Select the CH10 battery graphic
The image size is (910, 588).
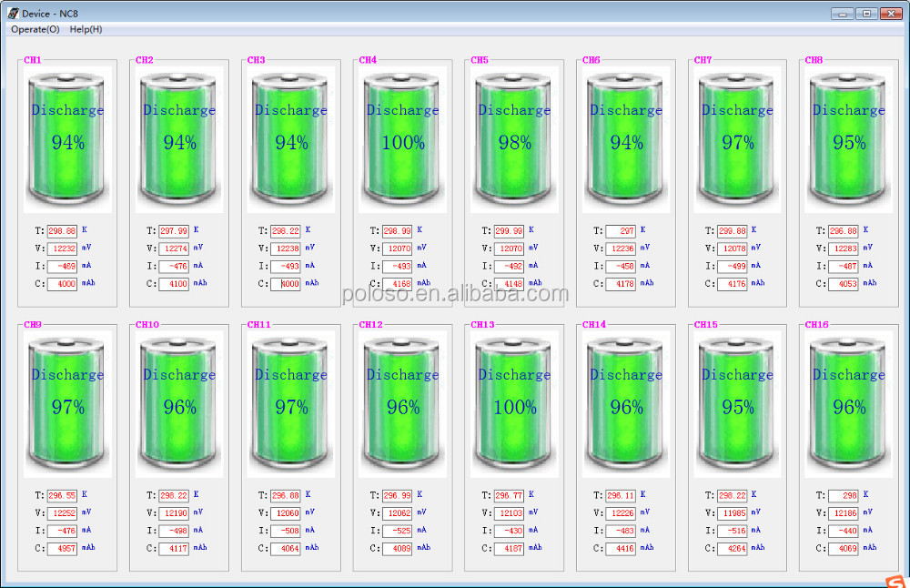click(x=179, y=404)
